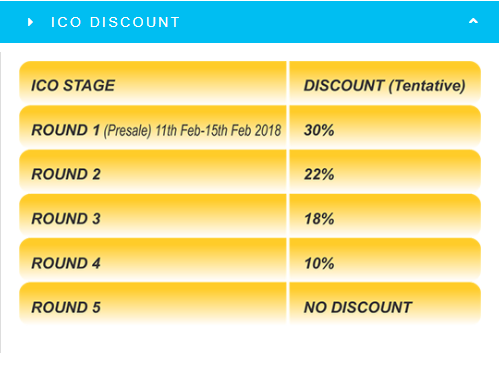The image size is (499, 374).
Task: Click the 18% discount value
Action: coord(319,219)
